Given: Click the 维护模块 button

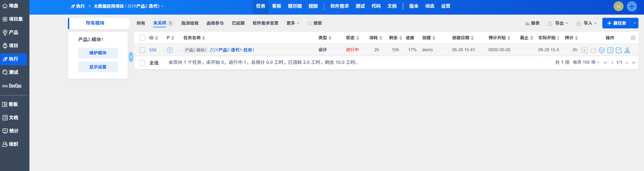Looking at the screenshot, I should point(98,53).
